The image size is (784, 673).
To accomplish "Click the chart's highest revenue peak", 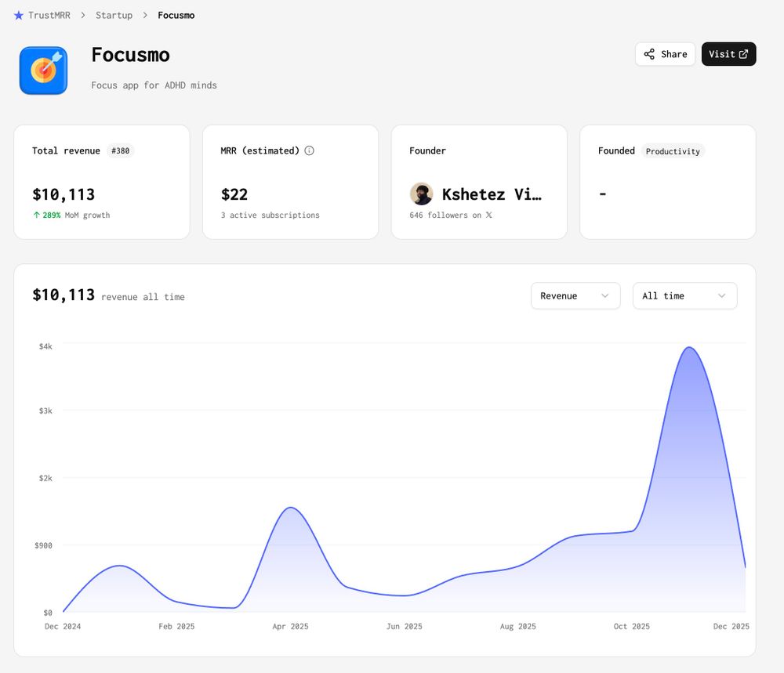I will click(689, 347).
